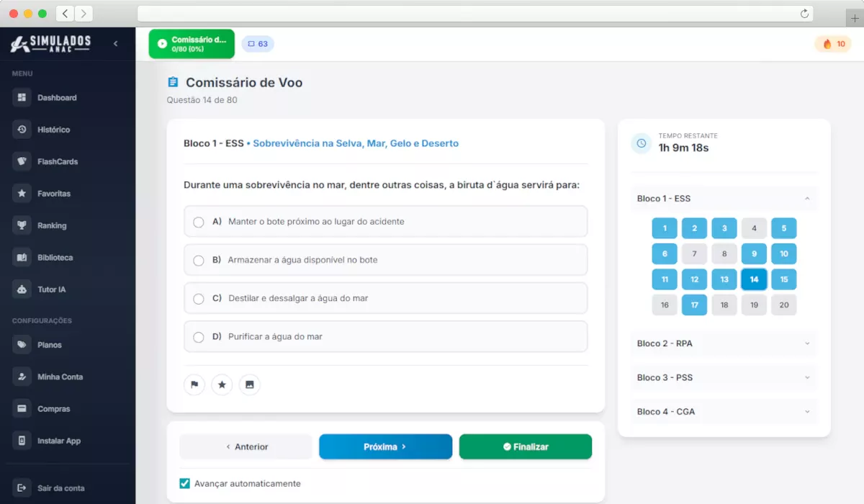Open the Ranking page

click(x=50, y=225)
